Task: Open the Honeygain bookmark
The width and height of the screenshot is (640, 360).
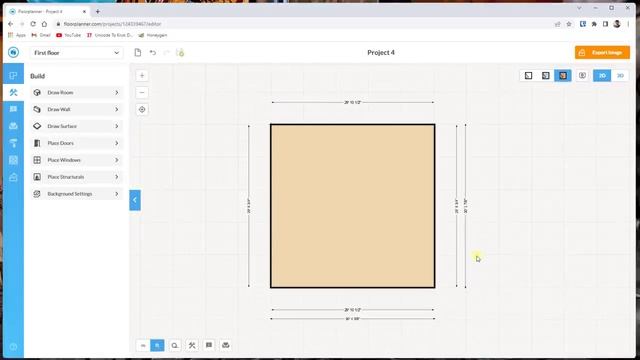Action: tap(153, 35)
